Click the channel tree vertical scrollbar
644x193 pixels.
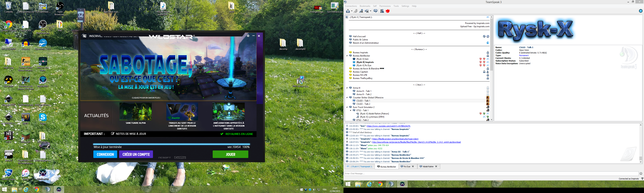pos(492,69)
